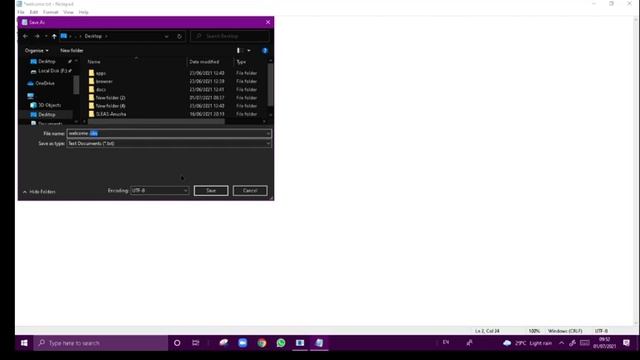Click file list horizontal scrollbar
Viewport: 640px width, 360px height.
[156, 122]
